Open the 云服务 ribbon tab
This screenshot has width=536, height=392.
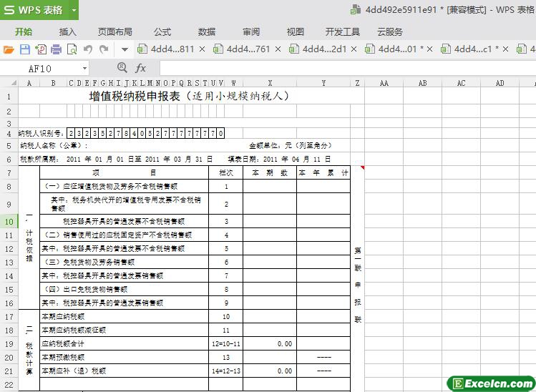(x=390, y=31)
